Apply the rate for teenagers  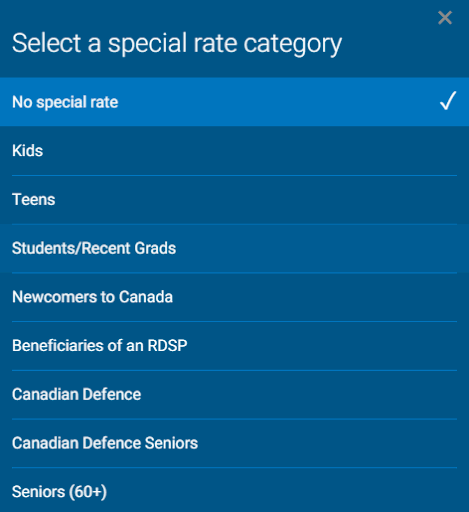tap(234, 200)
